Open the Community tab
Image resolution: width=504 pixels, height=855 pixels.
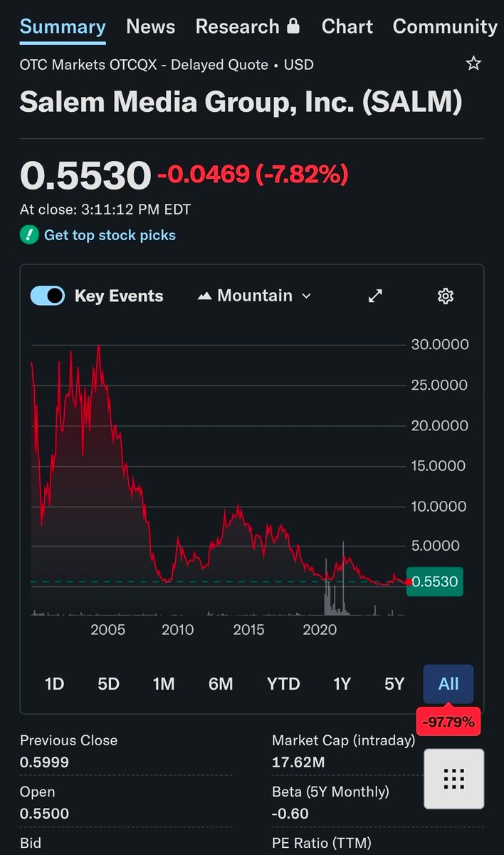445,26
